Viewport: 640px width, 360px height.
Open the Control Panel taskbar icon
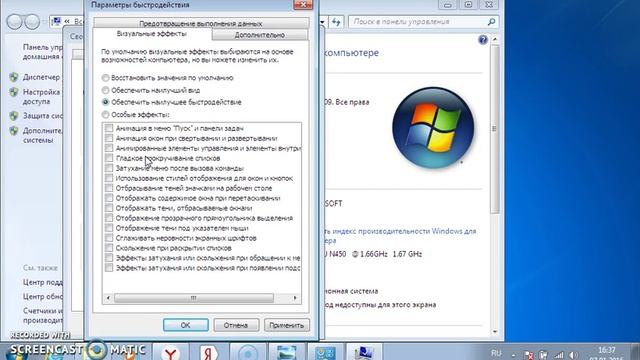325,352
